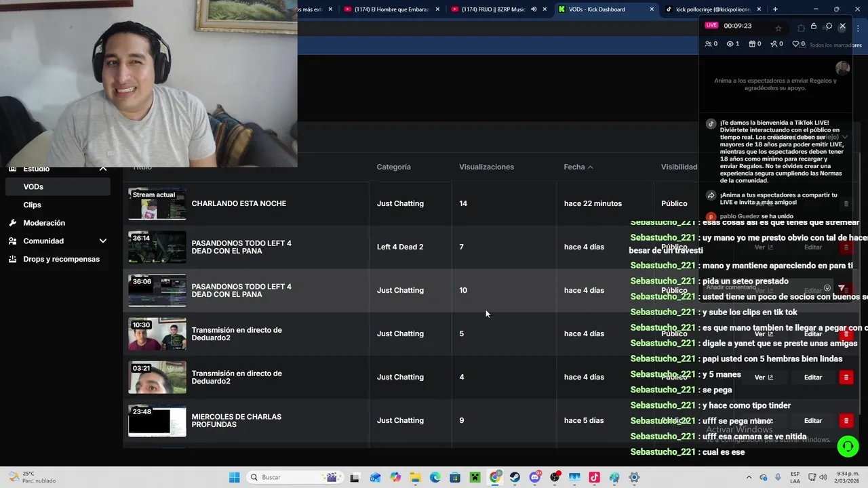Click Editar on the MIERCOLES DE CHARLAS row
The image size is (868, 488).
click(x=812, y=420)
